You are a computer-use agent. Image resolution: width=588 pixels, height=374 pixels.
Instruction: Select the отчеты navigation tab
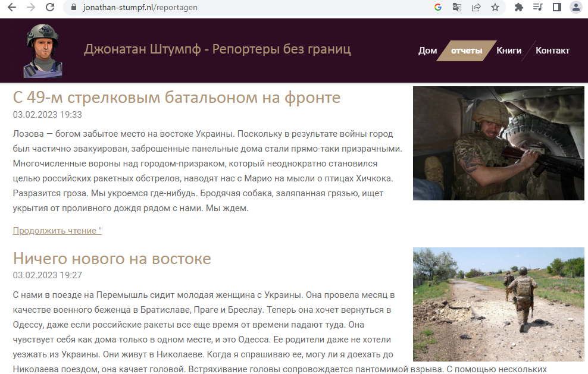click(467, 51)
